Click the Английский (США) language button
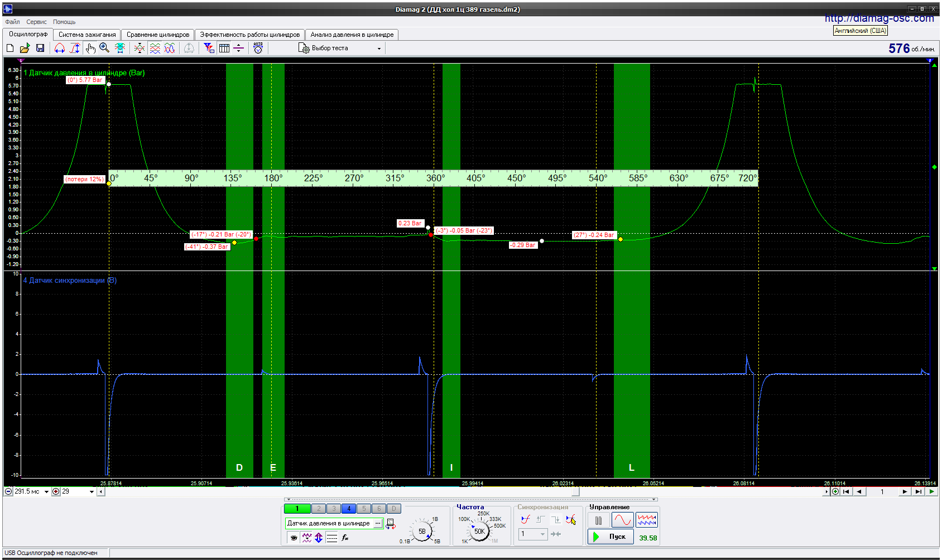The width and height of the screenshot is (942, 560). pyautogui.click(x=861, y=31)
